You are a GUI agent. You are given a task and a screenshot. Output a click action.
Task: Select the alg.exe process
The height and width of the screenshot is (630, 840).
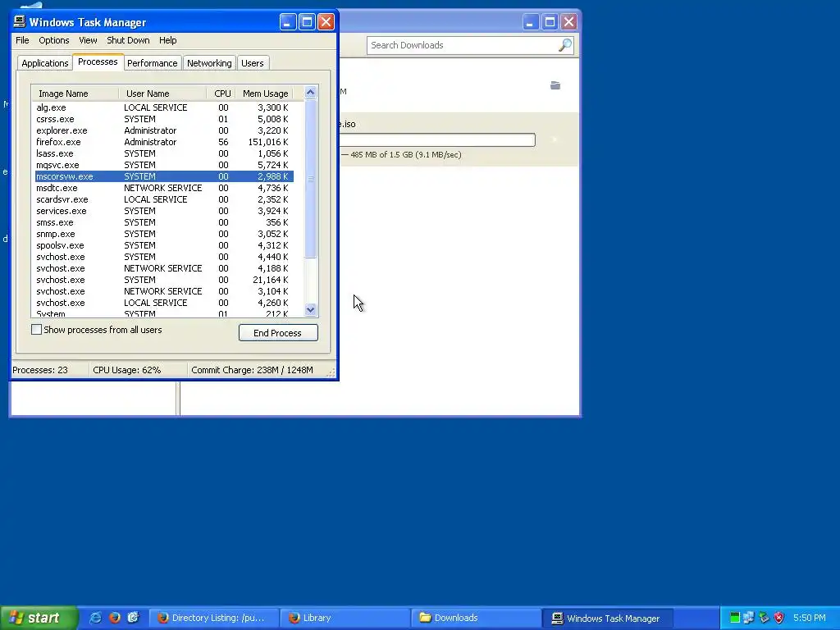163,107
